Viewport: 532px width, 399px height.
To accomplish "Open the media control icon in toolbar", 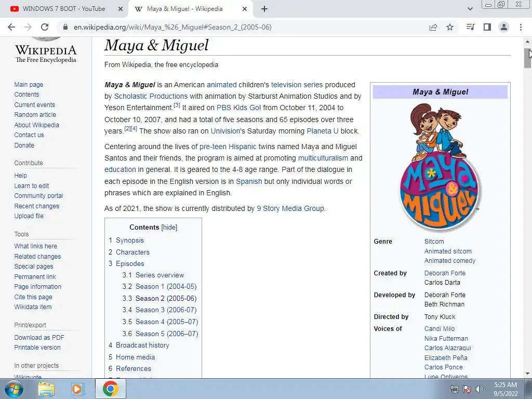I will [470, 27].
